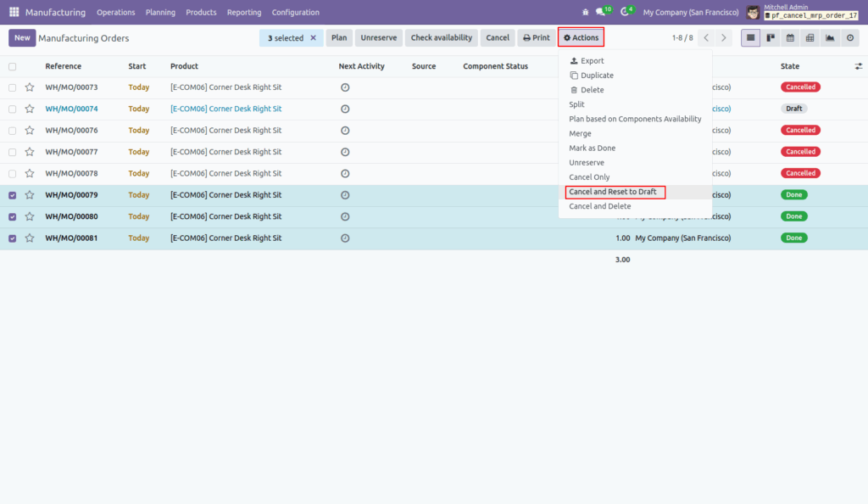The height and width of the screenshot is (504, 868).
Task: Check the checkbox for WH/MO/00073
Action: tap(11, 87)
